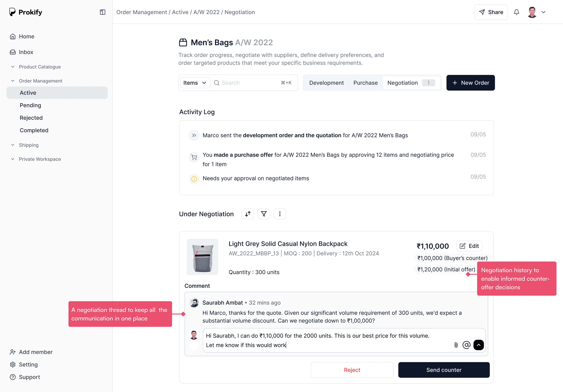Image resolution: width=563 pixels, height=392 pixels.
Task: Open the notifications bell
Action: [516, 12]
